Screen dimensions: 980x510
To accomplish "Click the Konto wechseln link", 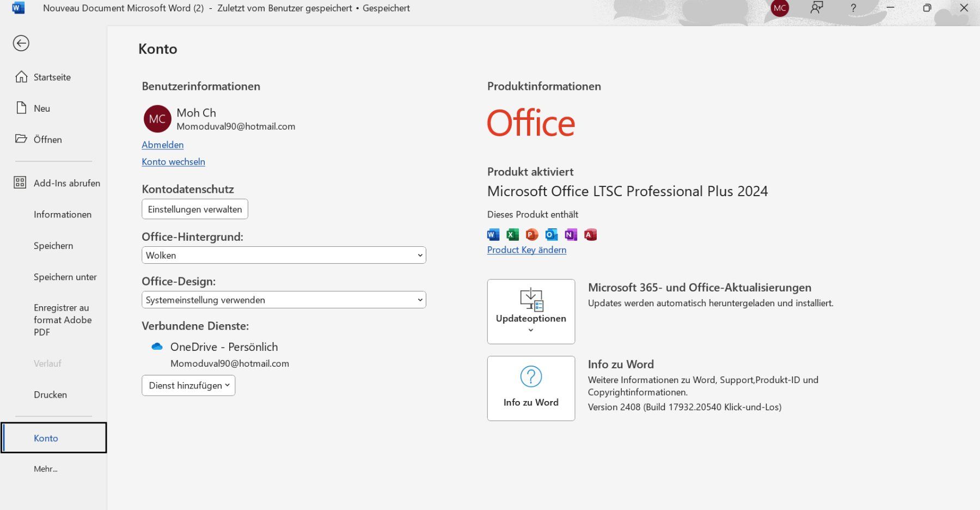I will [173, 161].
